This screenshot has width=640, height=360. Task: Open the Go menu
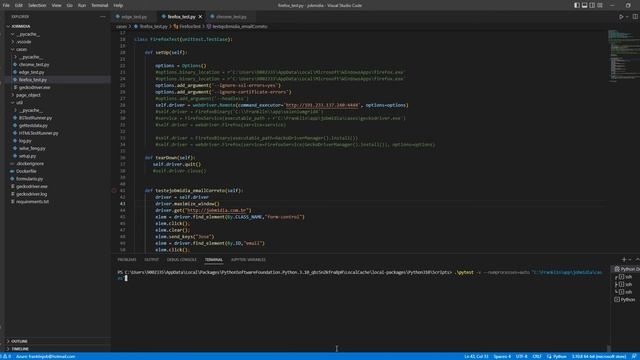(x=69, y=5)
